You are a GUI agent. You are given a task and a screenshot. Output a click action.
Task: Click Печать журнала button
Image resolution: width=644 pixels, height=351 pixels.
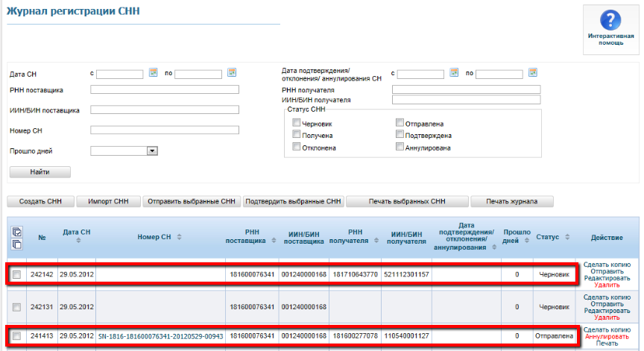pos(511,201)
